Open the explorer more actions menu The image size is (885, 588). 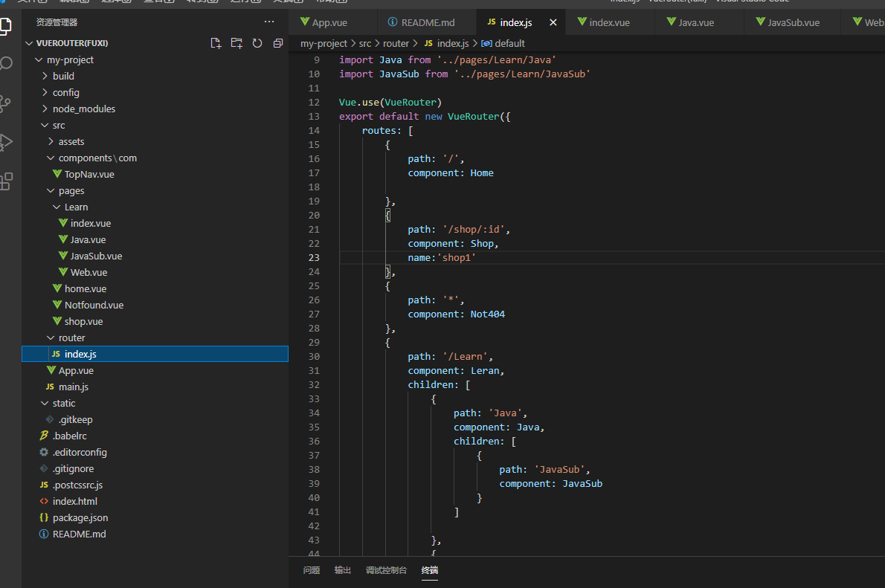[269, 22]
